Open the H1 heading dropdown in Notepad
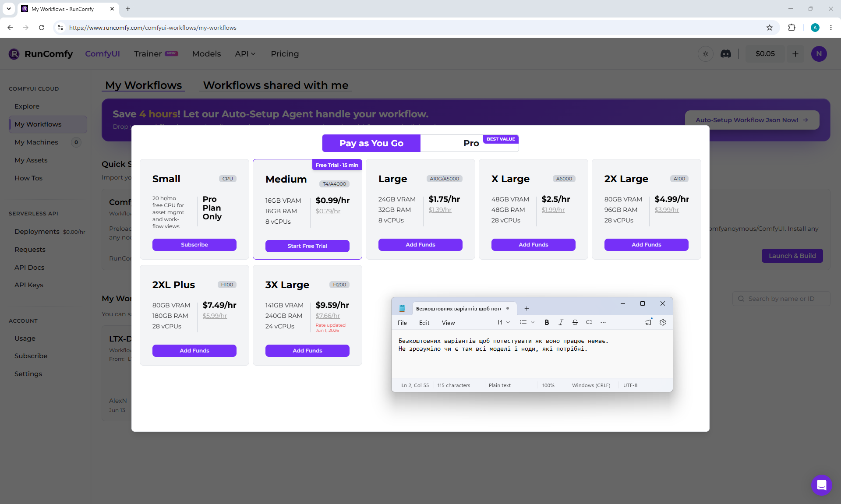Viewport: 841px width, 504px height. [502, 322]
